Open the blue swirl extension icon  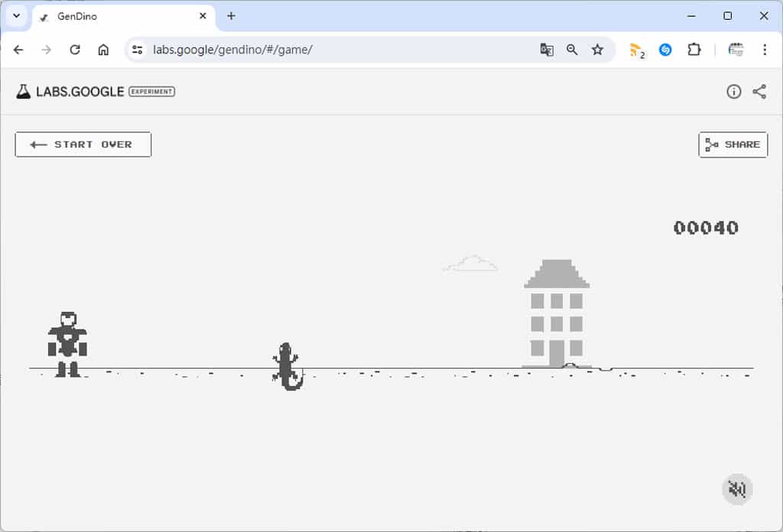(665, 50)
